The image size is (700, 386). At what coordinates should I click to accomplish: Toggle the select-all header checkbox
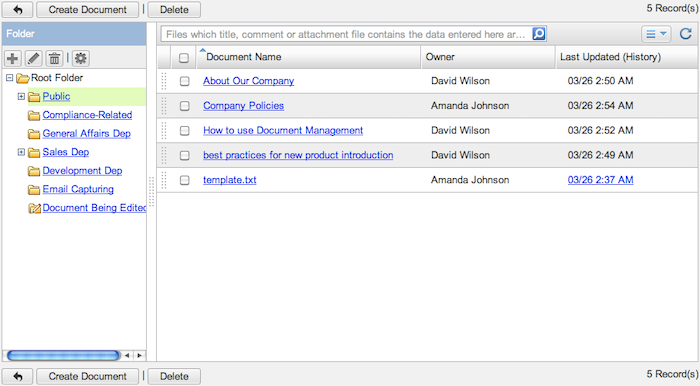click(183, 58)
